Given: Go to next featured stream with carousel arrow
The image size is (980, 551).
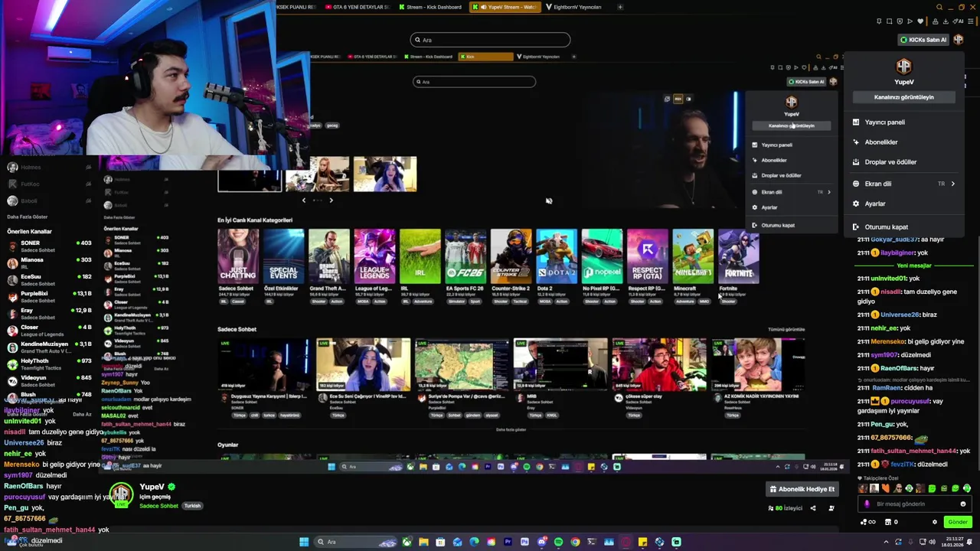Looking at the screenshot, I should point(331,201).
